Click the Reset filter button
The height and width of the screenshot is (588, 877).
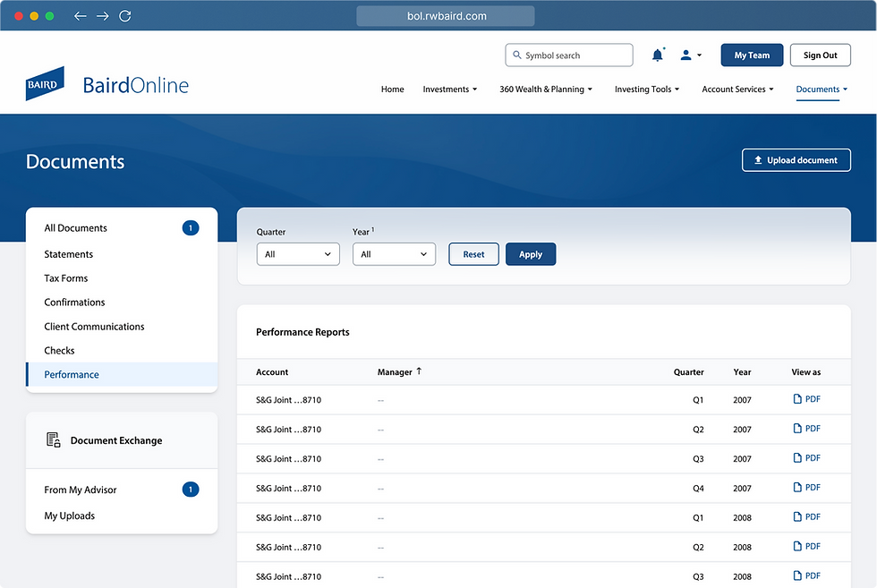473,254
